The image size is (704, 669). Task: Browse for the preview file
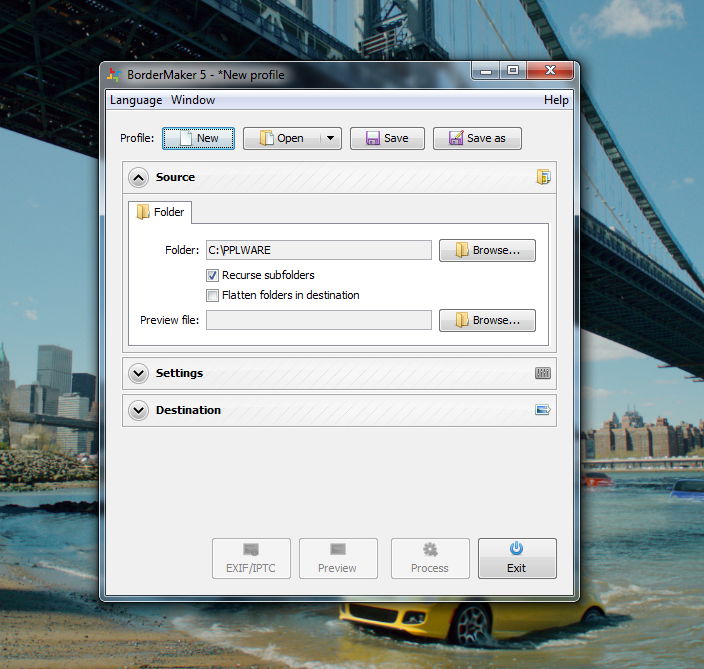(487, 320)
